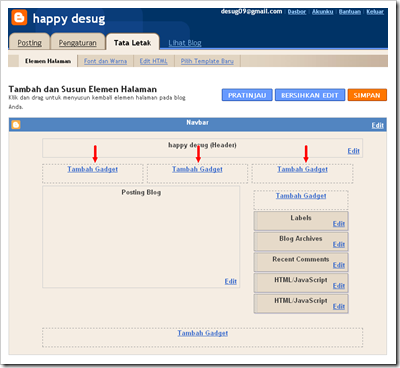This screenshot has width=400, height=368.
Task: Save layout with the SIMPAN button
Action: tap(367, 95)
